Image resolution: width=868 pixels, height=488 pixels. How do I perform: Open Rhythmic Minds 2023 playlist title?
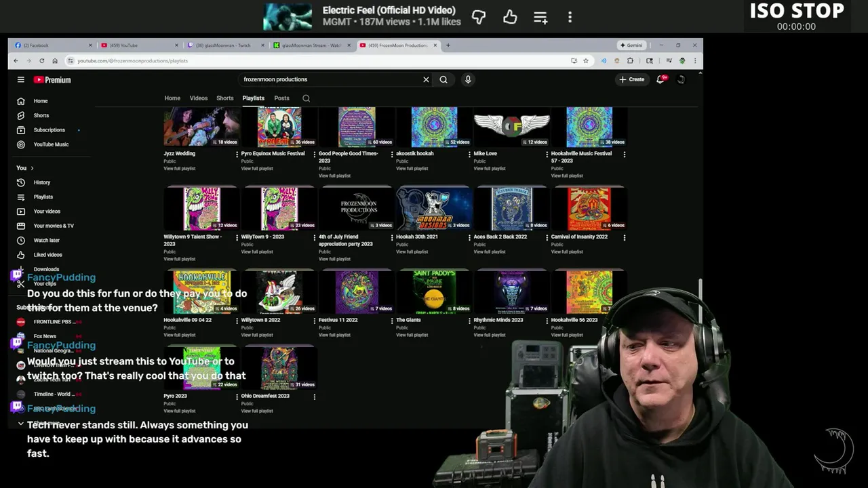498,320
